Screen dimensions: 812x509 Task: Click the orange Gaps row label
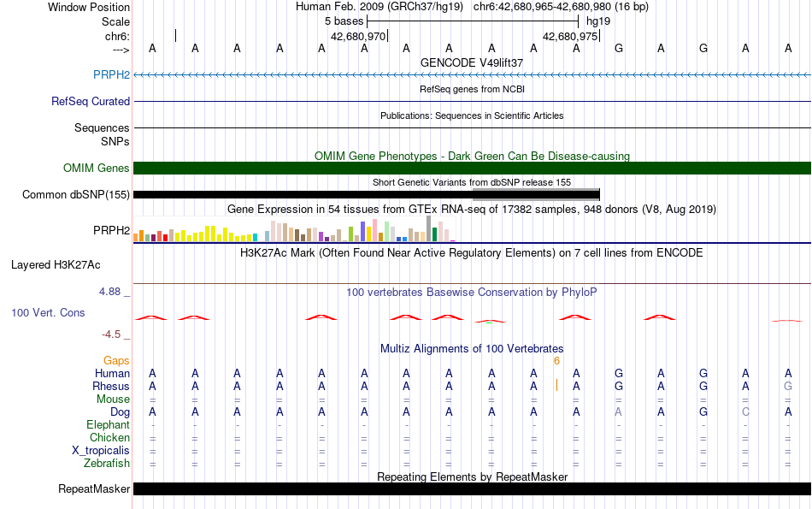click(116, 360)
